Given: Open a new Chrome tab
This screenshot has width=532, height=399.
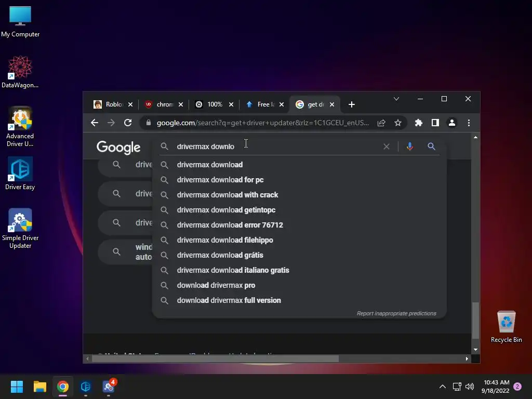Looking at the screenshot, I should (352, 104).
